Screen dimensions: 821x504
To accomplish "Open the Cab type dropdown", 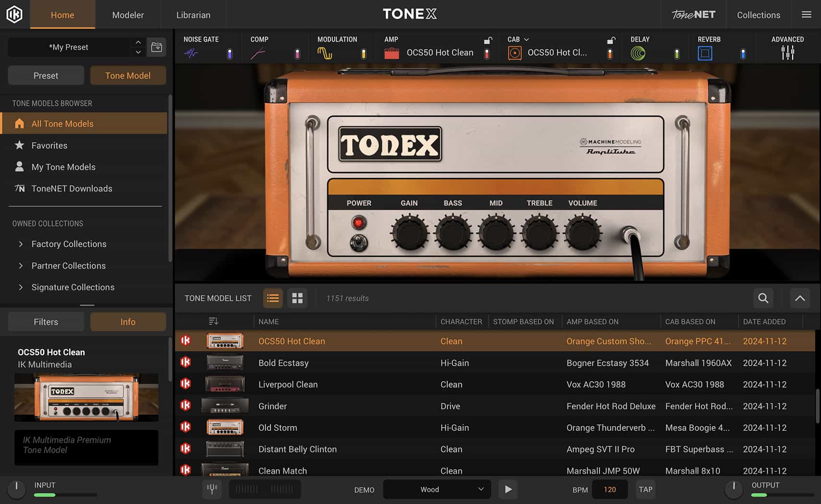I will click(x=526, y=39).
